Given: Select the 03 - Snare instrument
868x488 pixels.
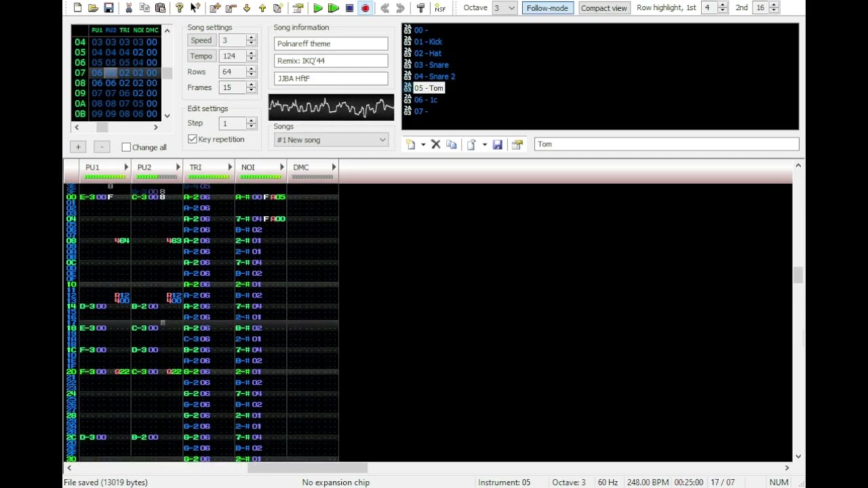Looking at the screenshot, I should tap(431, 65).
